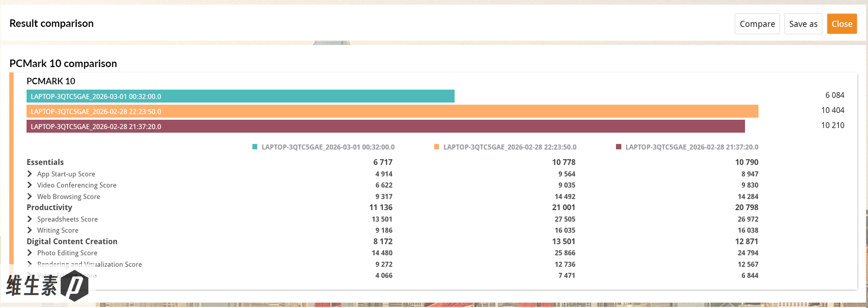
Task: Click the maroon 10 210 result bar
Action: [x=385, y=127]
